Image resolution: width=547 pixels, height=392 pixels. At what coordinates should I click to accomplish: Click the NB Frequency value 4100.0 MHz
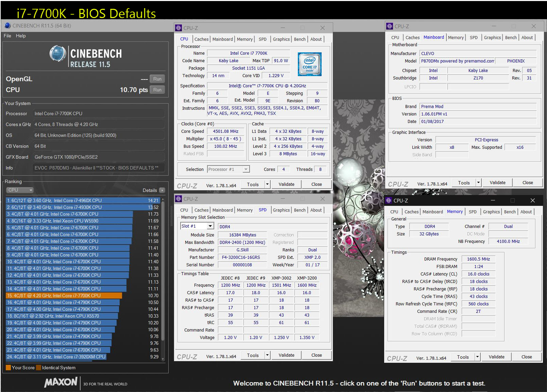[x=508, y=241]
